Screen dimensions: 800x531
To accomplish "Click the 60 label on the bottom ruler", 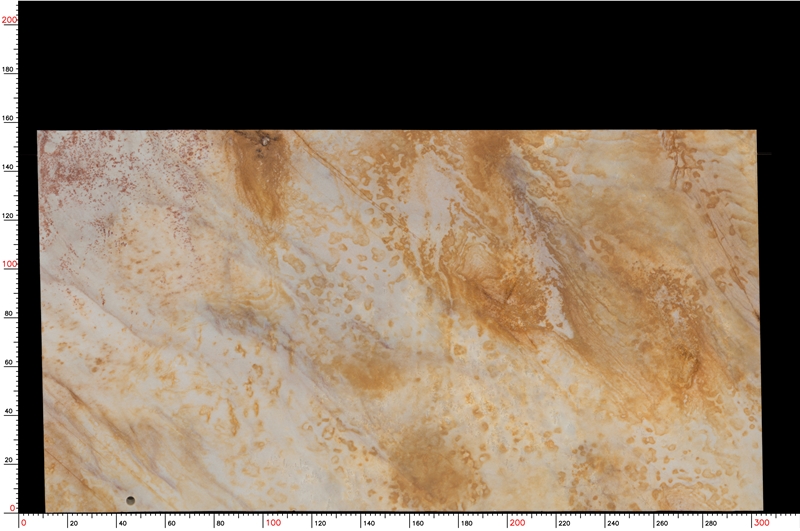I will [171, 523].
